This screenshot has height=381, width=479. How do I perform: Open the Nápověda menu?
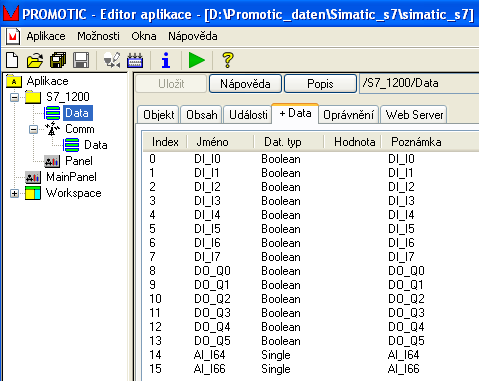193,36
